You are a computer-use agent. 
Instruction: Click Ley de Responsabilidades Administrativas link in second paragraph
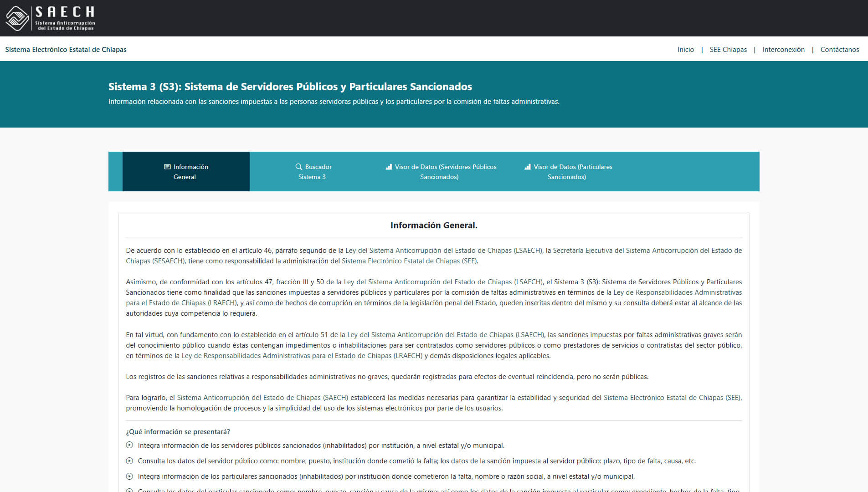click(x=678, y=292)
